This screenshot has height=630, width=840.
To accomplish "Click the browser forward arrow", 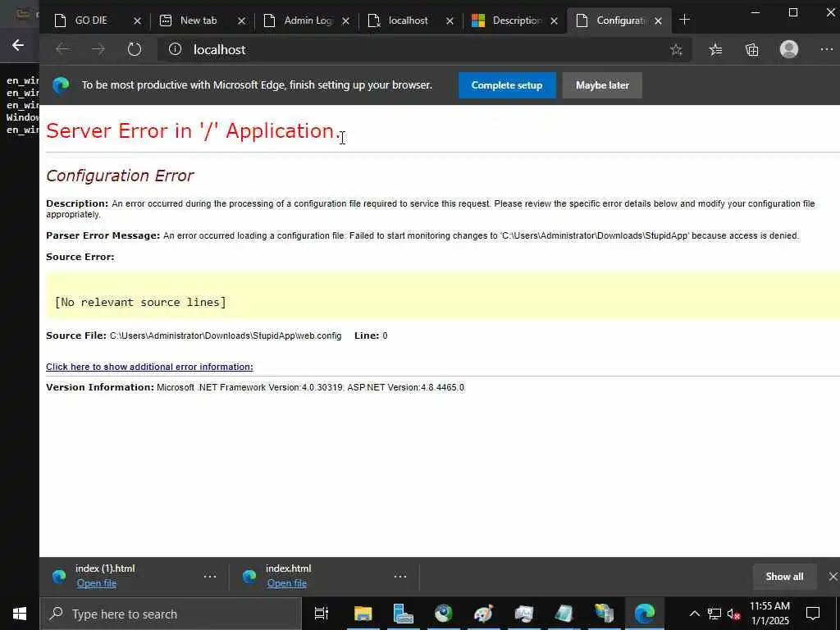I will coord(98,49).
